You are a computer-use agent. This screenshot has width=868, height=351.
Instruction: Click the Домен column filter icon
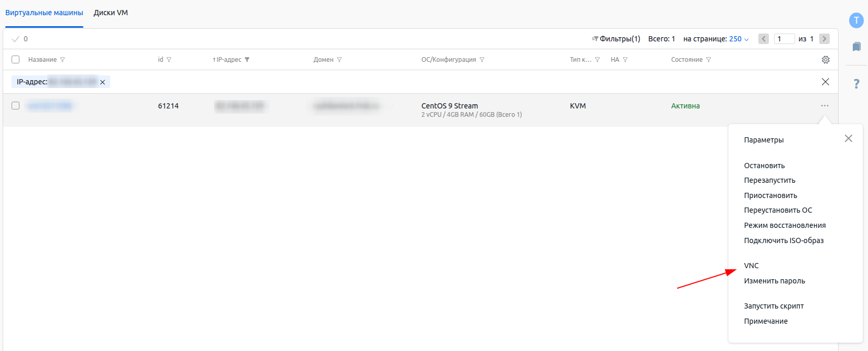pyautogui.click(x=339, y=60)
